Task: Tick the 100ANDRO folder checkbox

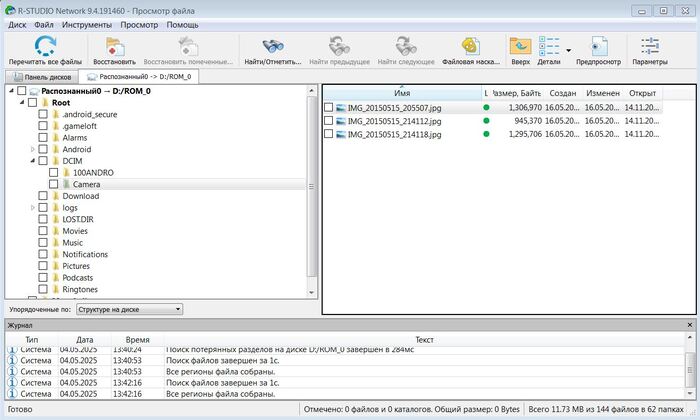Action: [x=54, y=172]
